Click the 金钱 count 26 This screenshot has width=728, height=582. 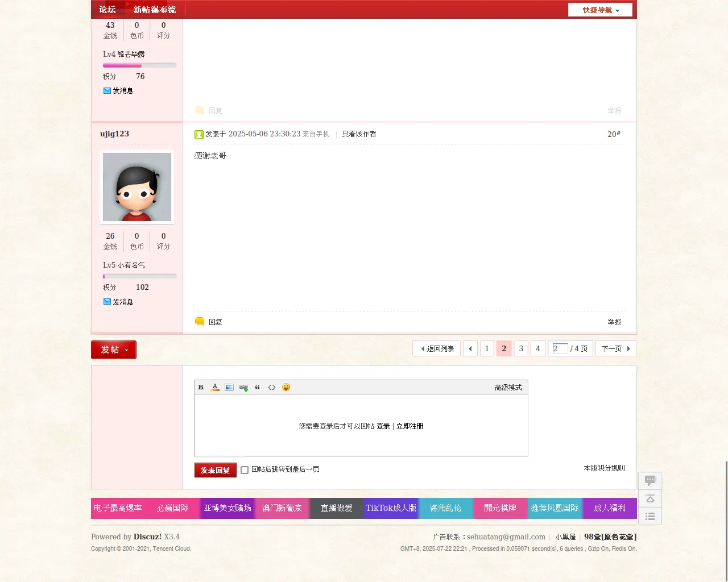(x=110, y=236)
